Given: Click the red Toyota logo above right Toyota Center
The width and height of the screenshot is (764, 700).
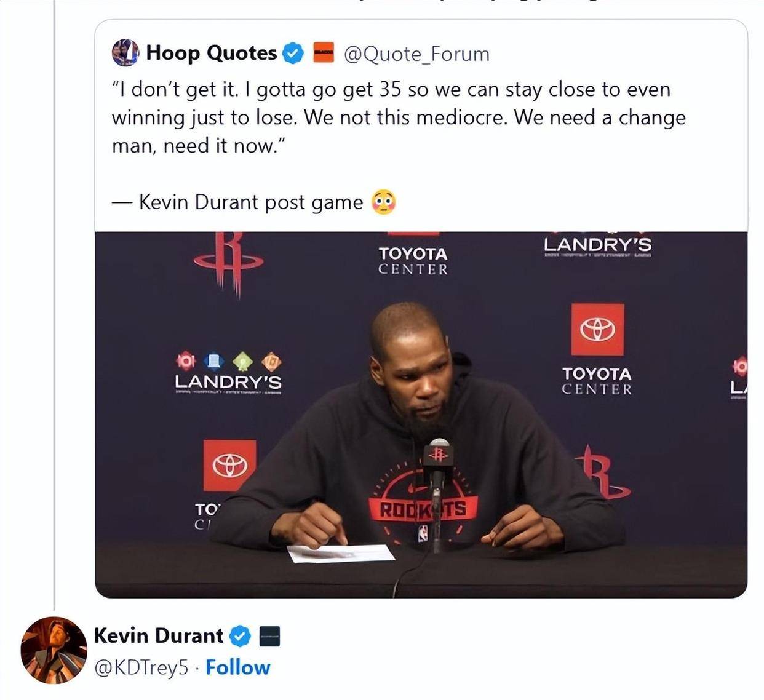Looking at the screenshot, I should (597, 329).
